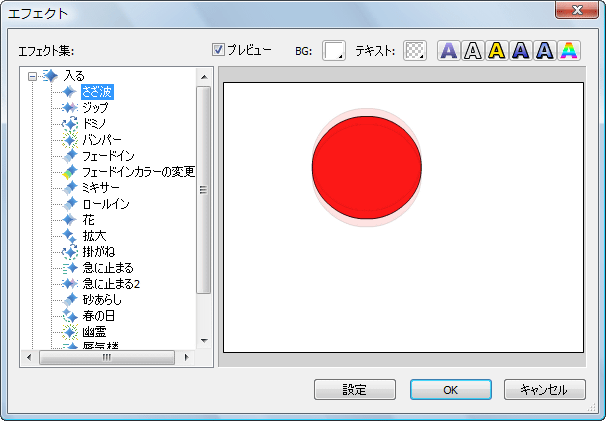This screenshot has height=421, width=606.
Task: Click the icon beside ロールイン effect
Action: coord(70,204)
